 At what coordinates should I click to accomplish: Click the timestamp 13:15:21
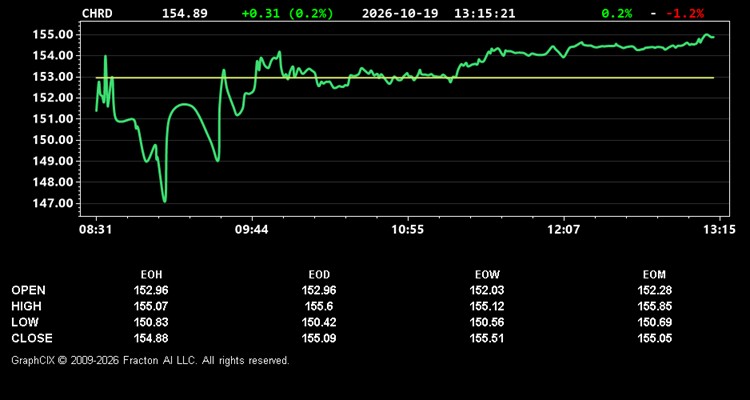click(x=485, y=13)
